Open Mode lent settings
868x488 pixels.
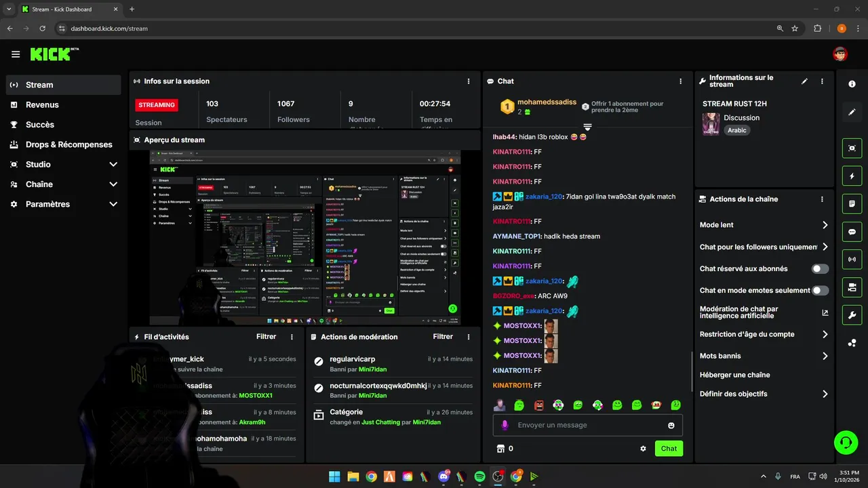coord(764,225)
